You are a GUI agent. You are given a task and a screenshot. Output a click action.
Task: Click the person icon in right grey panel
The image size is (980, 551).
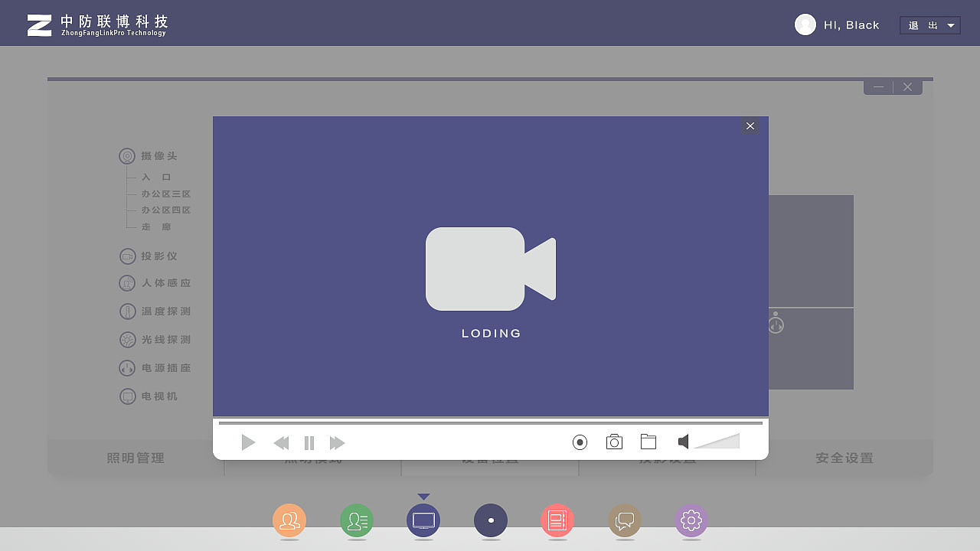[776, 323]
